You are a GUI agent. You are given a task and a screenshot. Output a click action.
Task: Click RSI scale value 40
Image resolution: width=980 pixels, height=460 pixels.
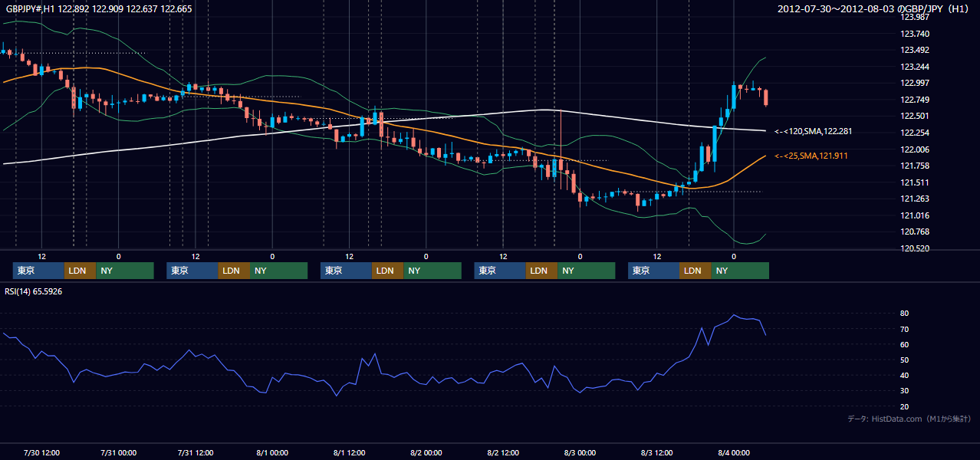[904, 375]
